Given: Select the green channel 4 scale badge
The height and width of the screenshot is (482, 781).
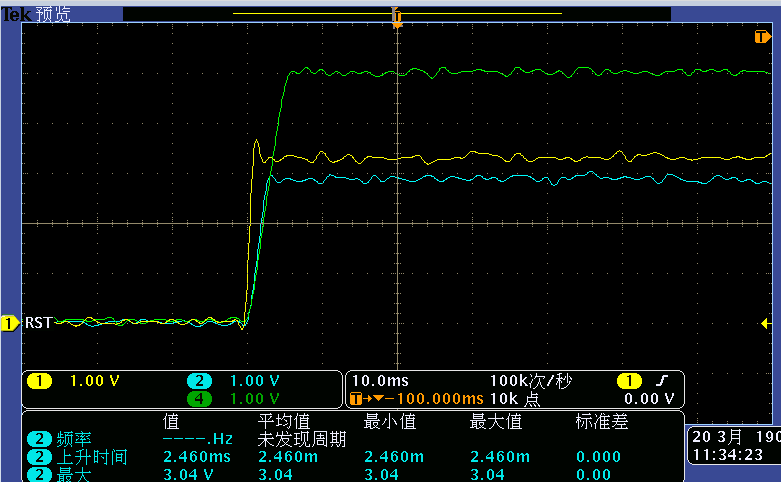Looking at the screenshot, I should pos(199,399).
